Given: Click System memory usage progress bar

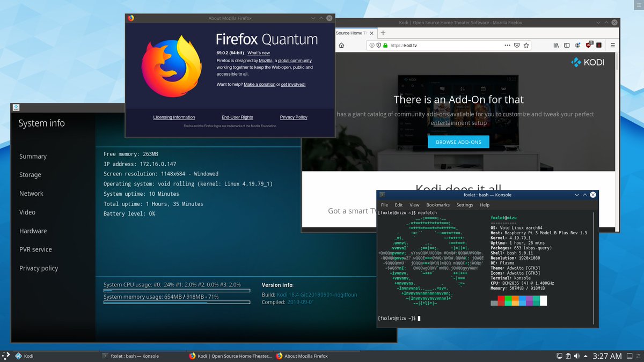Looking at the screenshot, I should pos(177,302).
